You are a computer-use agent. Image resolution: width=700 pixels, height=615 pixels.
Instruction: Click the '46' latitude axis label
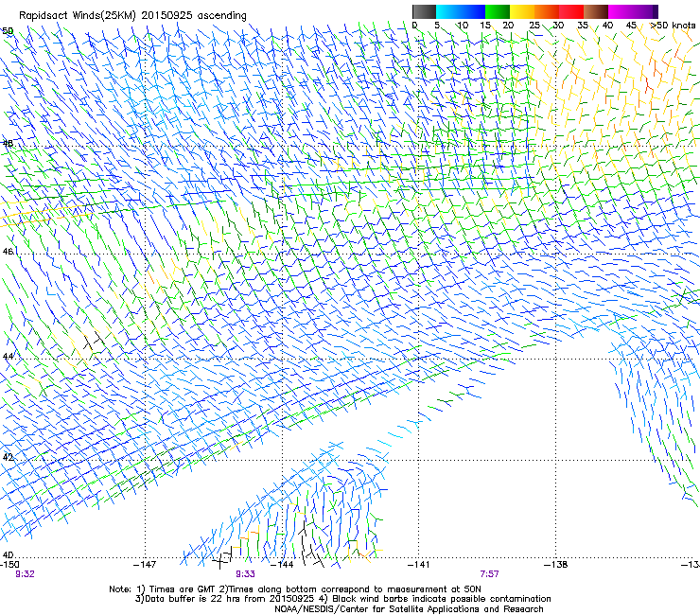click(x=8, y=252)
